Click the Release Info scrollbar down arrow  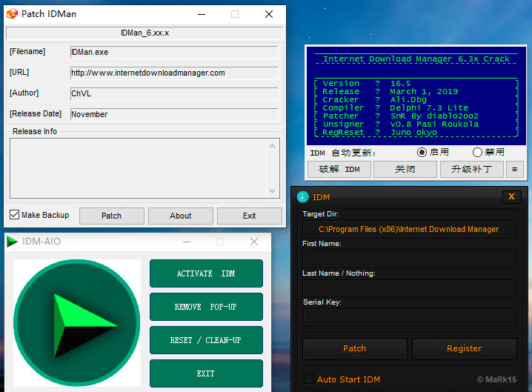click(272, 190)
